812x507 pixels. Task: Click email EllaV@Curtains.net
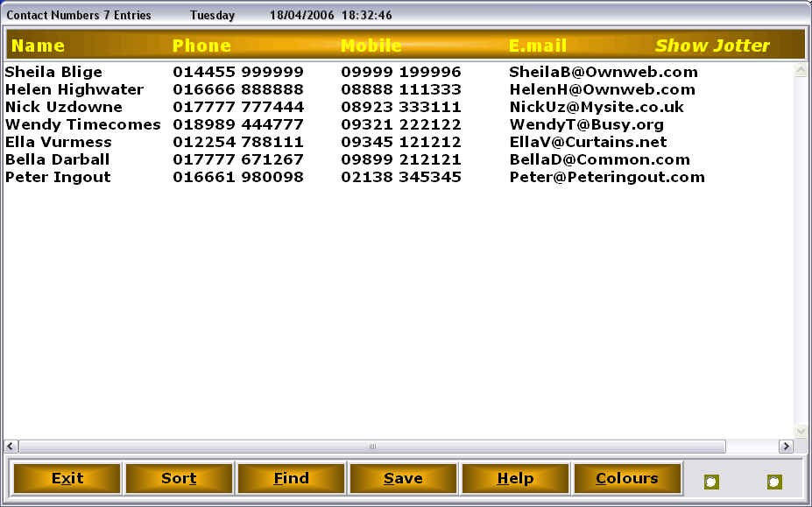point(589,142)
